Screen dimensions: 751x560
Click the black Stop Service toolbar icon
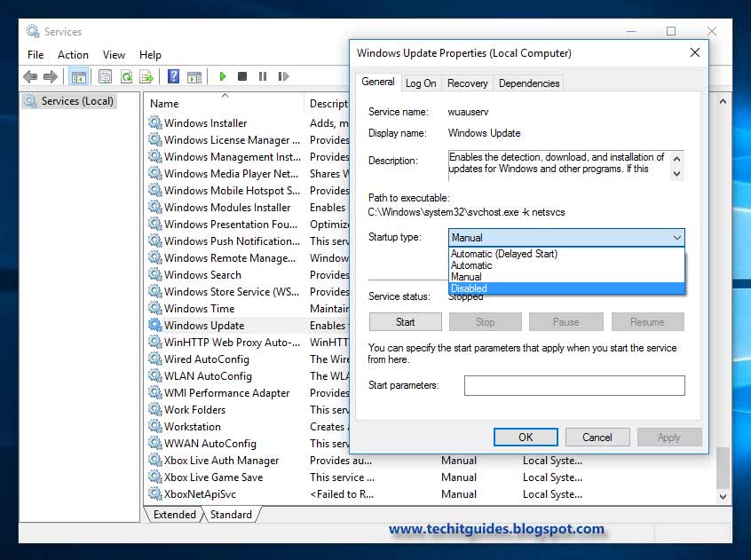[241, 76]
